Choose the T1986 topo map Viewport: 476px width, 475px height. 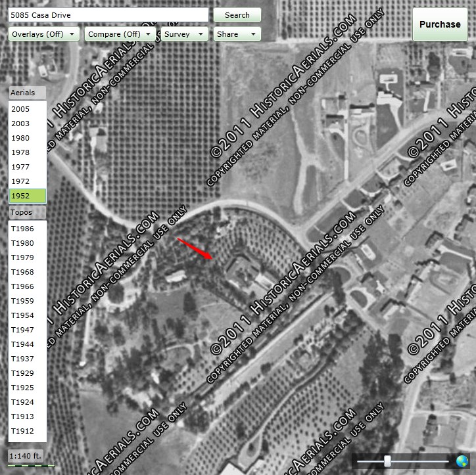[28, 229]
